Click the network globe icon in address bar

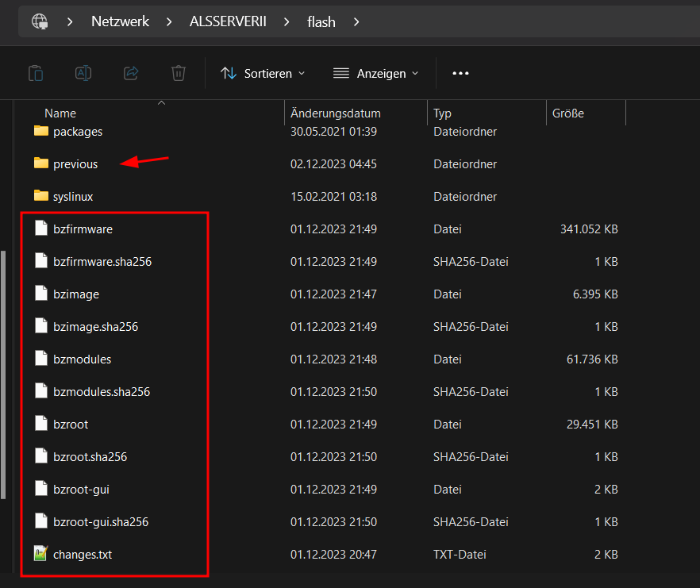[x=40, y=21]
